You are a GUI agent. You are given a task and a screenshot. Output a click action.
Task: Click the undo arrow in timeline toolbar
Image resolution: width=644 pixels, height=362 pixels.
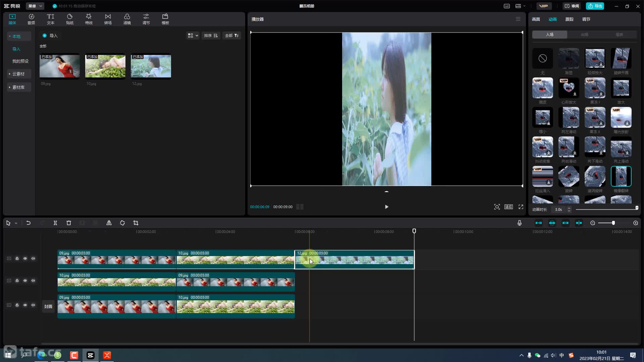pyautogui.click(x=29, y=223)
